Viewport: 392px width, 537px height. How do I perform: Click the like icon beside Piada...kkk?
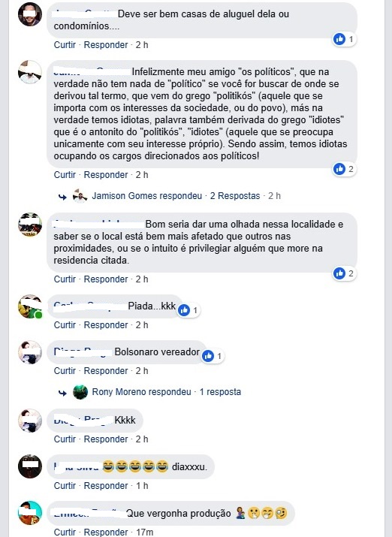184,310
